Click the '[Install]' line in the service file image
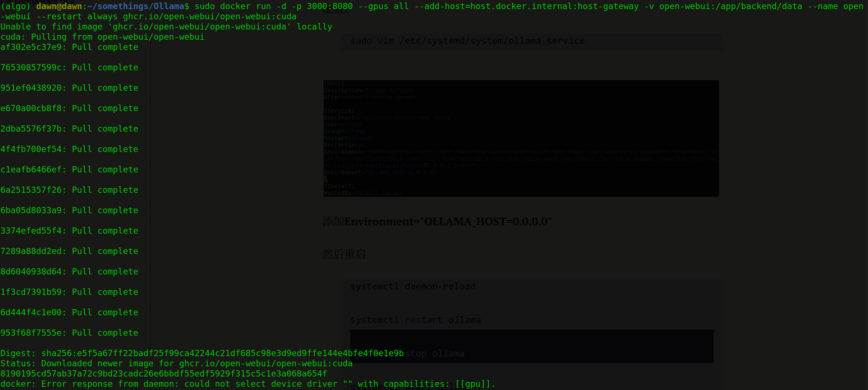Image resolution: width=868 pixels, height=390 pixels. tap(339, 186)
